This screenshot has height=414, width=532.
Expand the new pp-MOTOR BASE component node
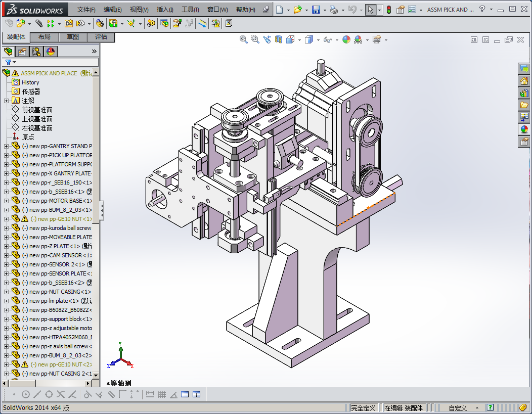click(6, 201)
